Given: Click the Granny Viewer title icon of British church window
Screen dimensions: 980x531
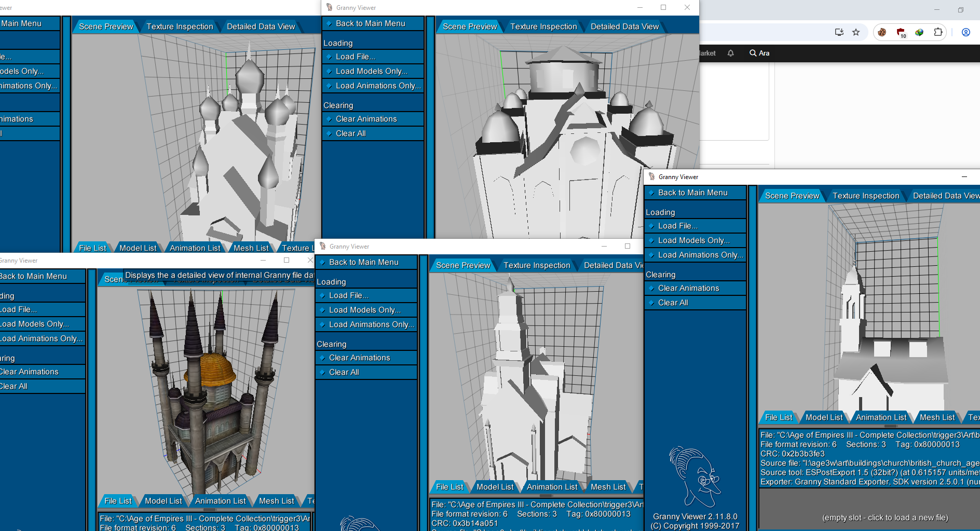Looking at the screenshot, I should point(651,176).
